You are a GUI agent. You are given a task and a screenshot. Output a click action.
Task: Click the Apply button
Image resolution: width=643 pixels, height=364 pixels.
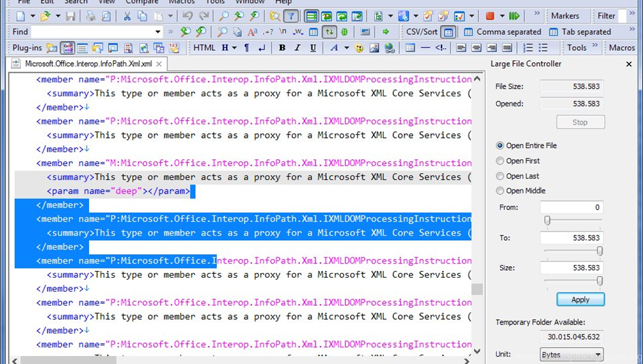tap(580, 300)
